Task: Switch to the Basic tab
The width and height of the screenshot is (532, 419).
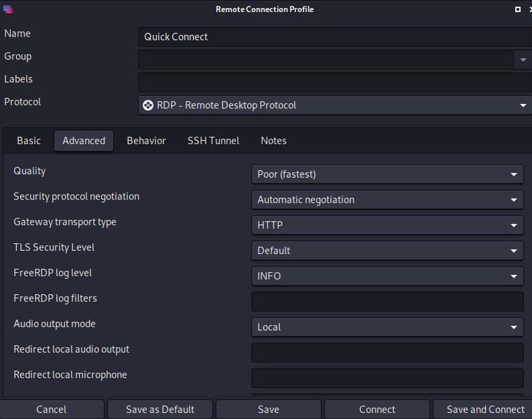Action: click(x=29, y=141)
